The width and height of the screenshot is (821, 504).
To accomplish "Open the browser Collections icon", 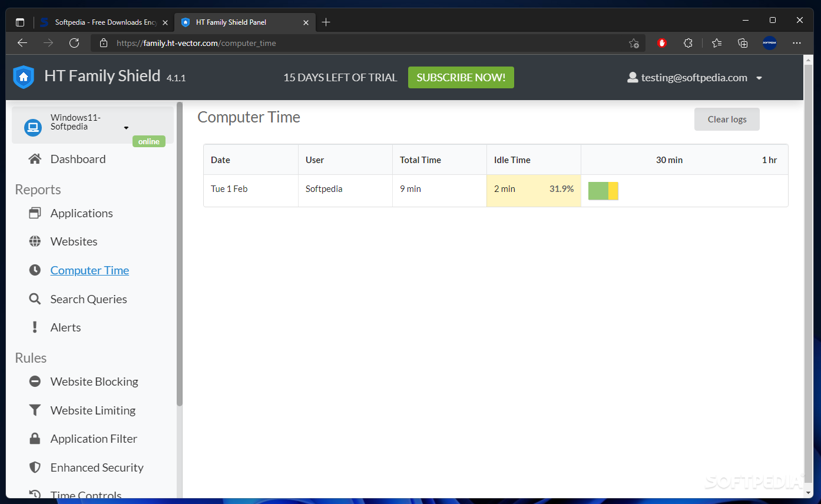I will [743, 43].
